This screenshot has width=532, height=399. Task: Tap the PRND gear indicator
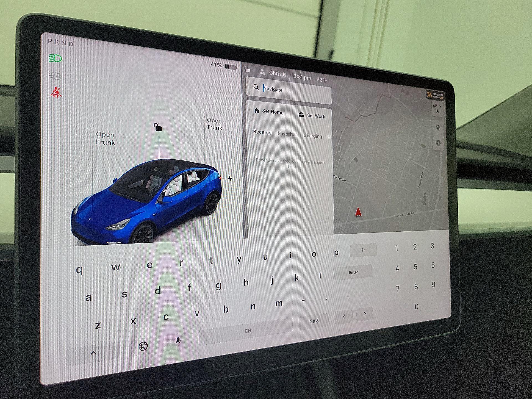61,42
